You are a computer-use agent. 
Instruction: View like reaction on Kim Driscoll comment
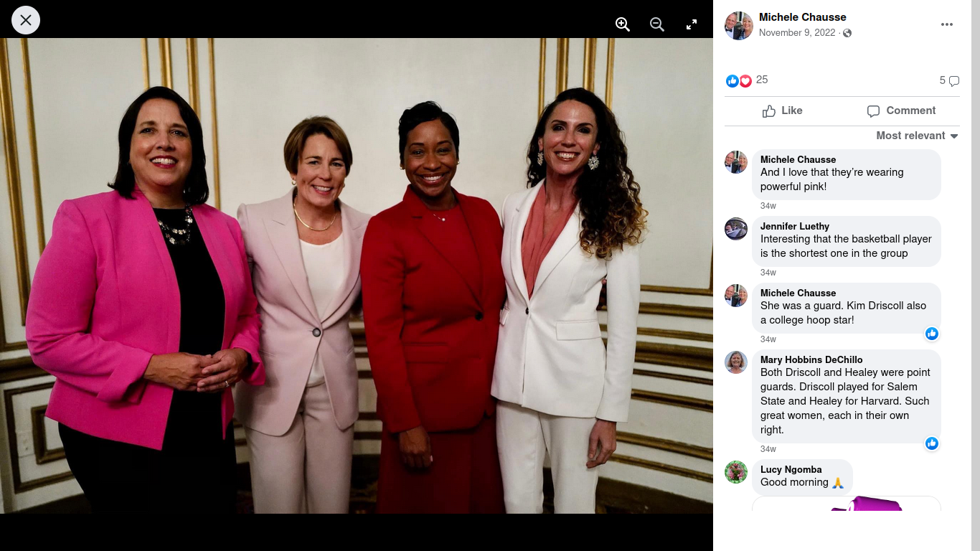932,334
